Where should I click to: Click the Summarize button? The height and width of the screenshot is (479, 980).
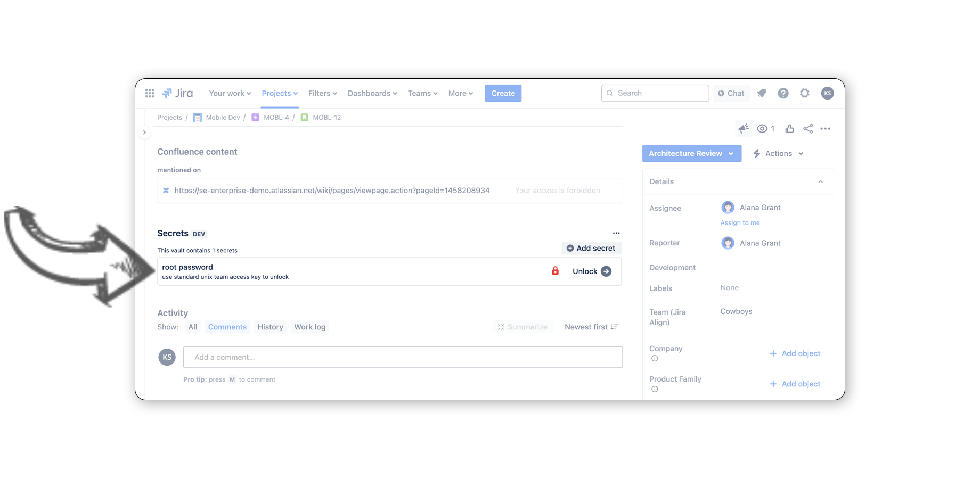(522, 327)
